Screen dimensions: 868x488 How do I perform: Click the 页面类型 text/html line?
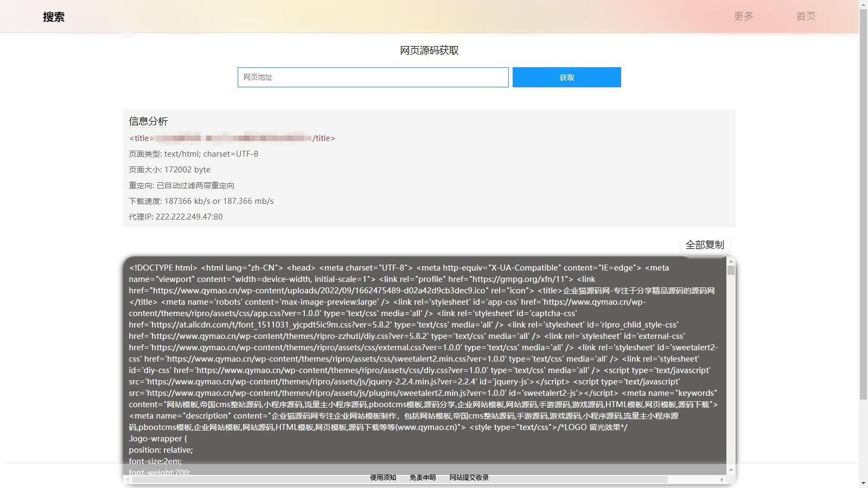tap(194, 154)
